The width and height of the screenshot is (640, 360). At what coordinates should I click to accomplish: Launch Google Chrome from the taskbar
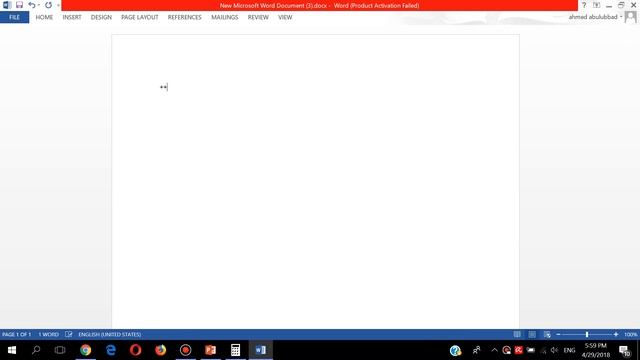(85, 350)
